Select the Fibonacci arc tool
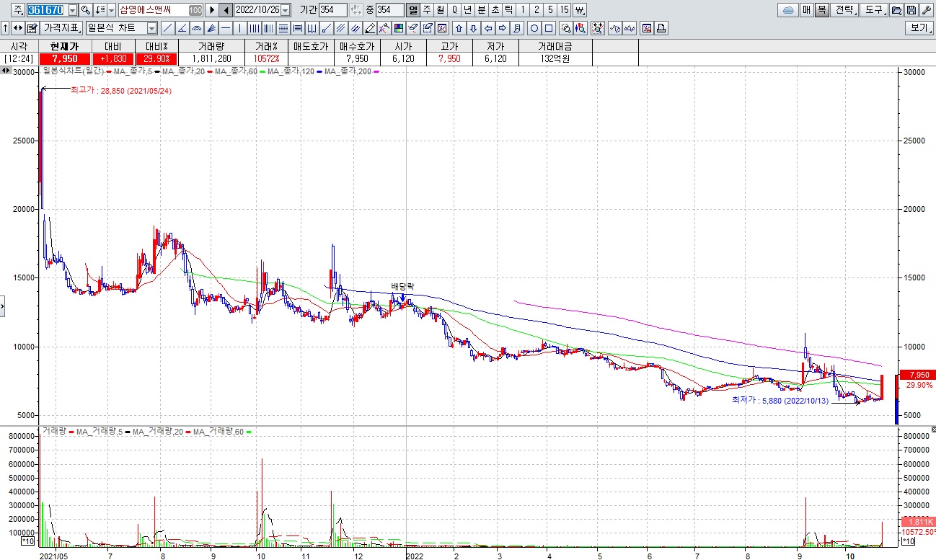This screenshot has height=560, width=936. coord(196,28)
